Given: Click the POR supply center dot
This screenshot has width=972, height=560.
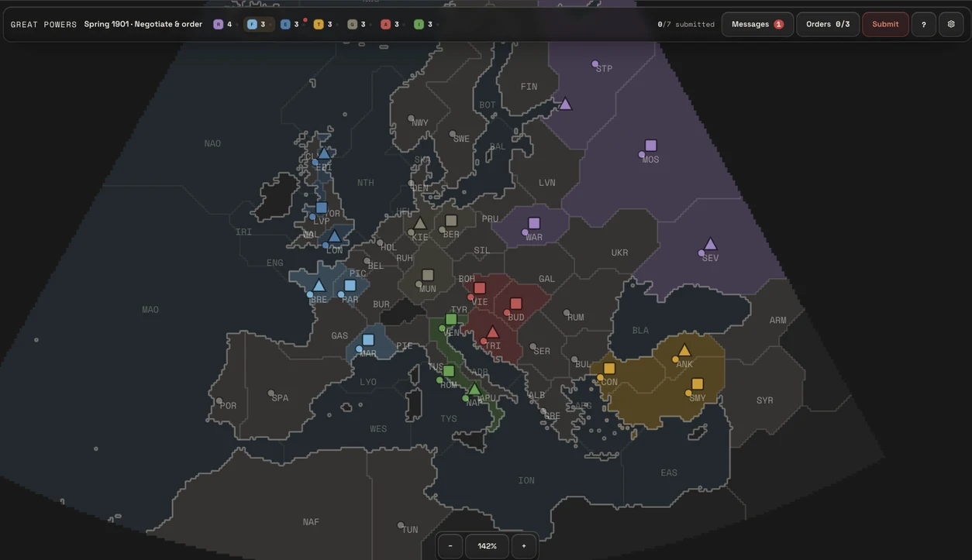Looking at the screenshot, I should coord(219,401).
